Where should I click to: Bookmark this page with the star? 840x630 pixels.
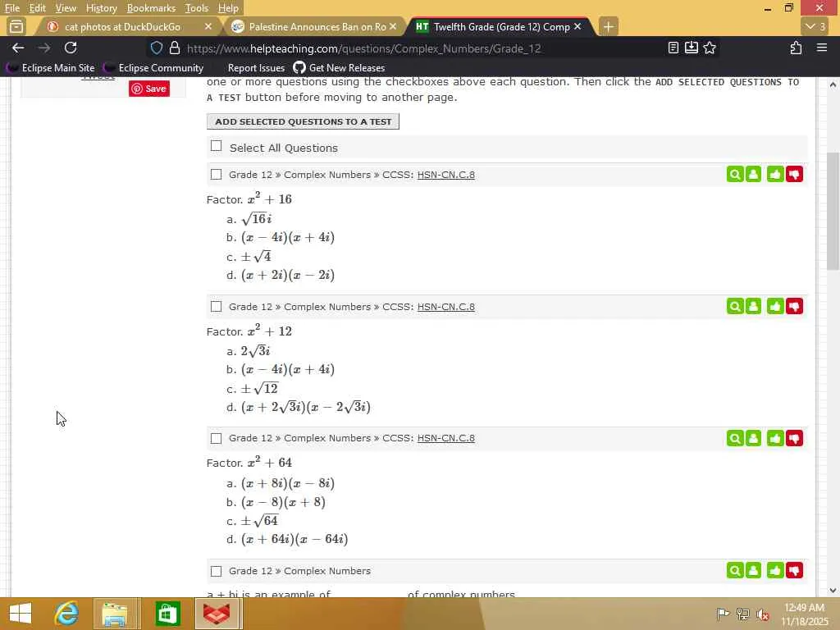click(x=710, y=48)
